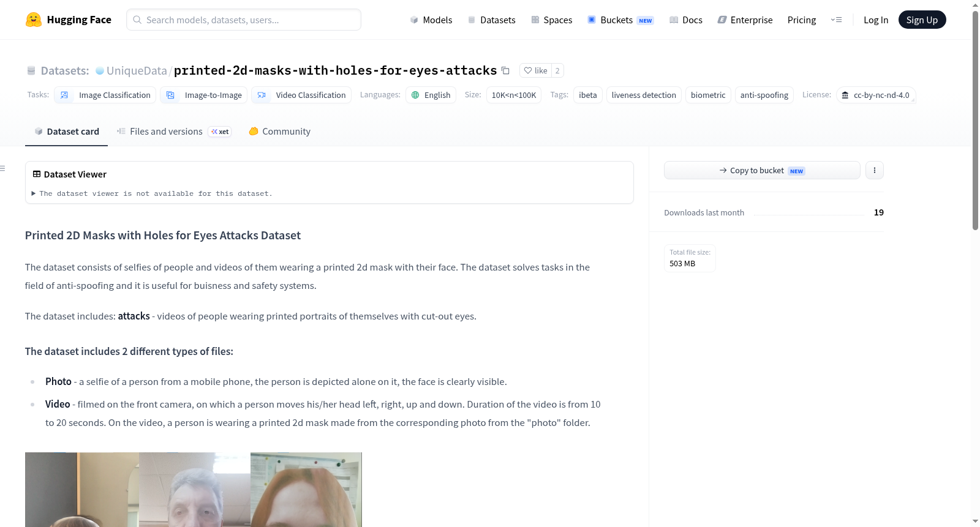
Task: Click the 10K<n<100K size tag
Action: coord(514,95)
